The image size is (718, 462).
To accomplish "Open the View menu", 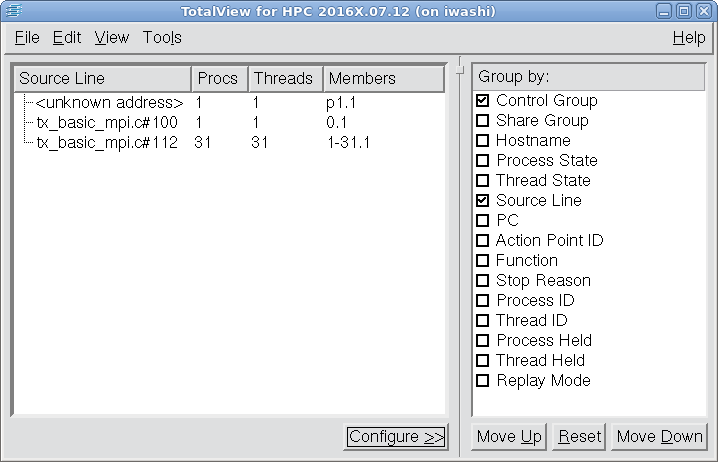I will (x=112, y=38).
